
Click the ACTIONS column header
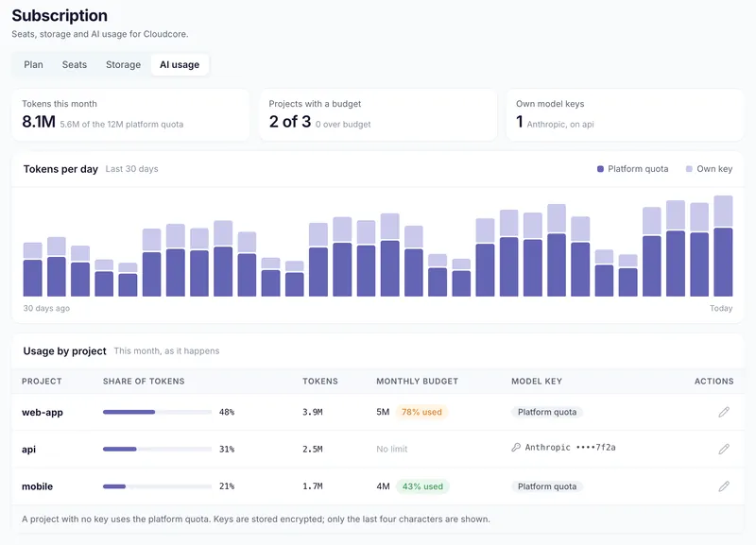(714, 382)
